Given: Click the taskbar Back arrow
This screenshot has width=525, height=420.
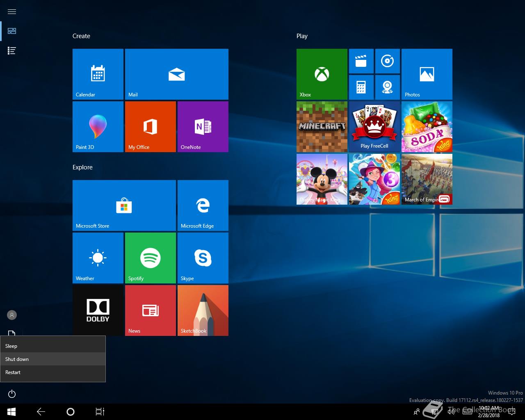Looking at the screenshot, I should tap(41, 412).
